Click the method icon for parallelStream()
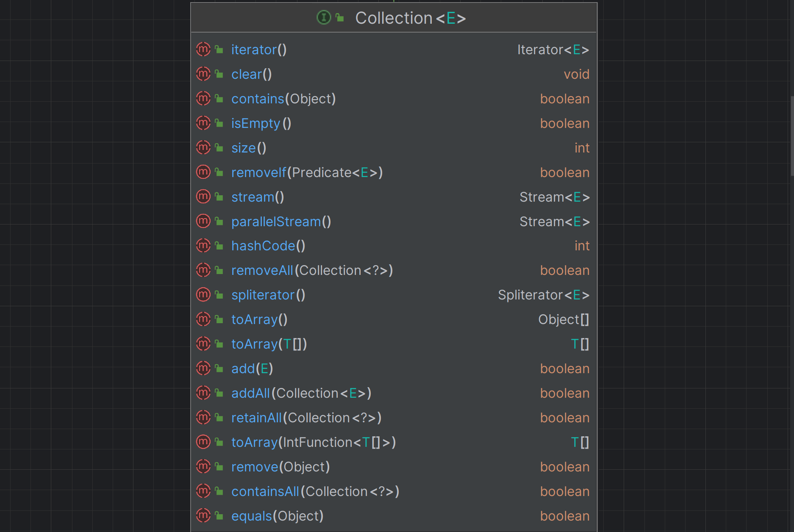 [203, 222]
